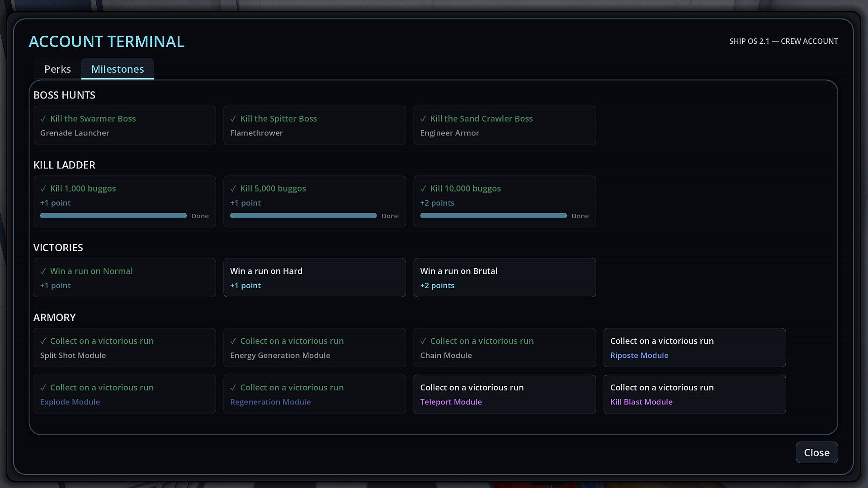This screenshot has width=868, height=488.
Task: Select the Milestones tab
Action: point(118,69)
